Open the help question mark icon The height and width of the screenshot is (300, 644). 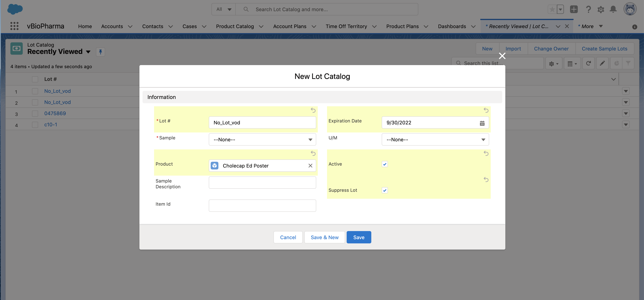(588, 9)
